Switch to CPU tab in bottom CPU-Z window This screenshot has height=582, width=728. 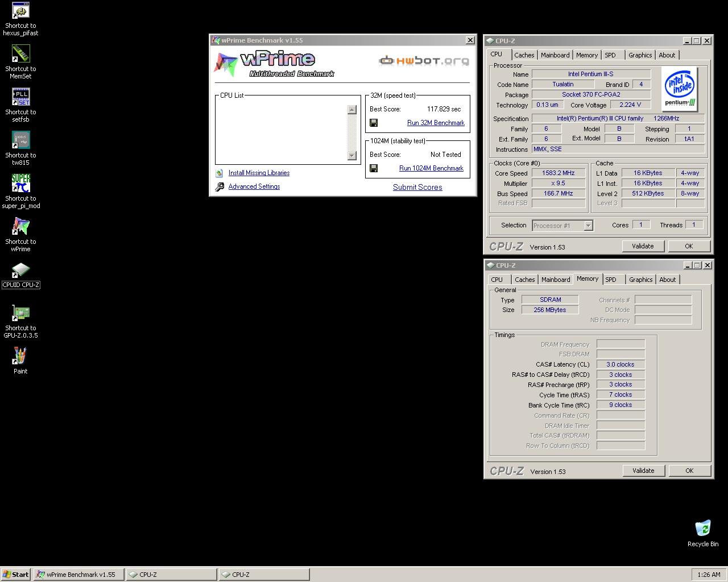[x=497, y=280]
